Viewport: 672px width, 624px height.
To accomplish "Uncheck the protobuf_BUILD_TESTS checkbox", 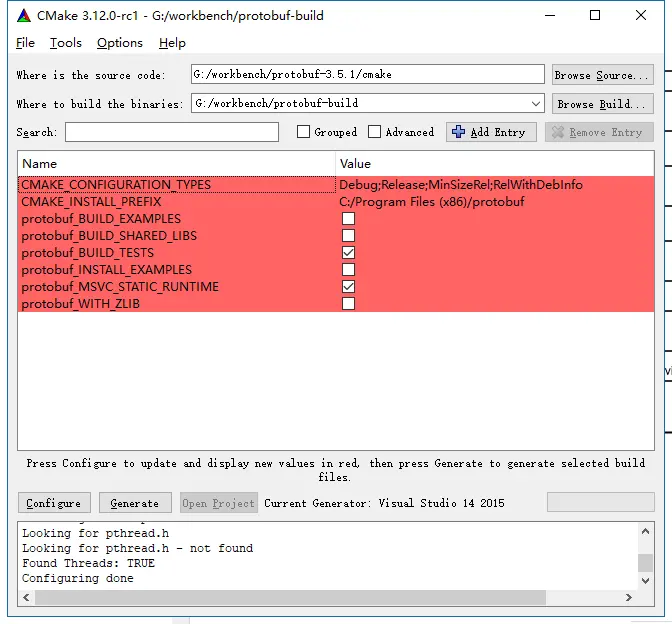I will click(x=348, y=252).
